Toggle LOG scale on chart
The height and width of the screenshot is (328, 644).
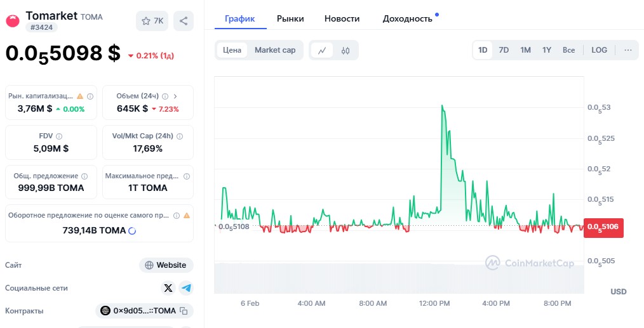pyautogui.click(x=599, y=50)
